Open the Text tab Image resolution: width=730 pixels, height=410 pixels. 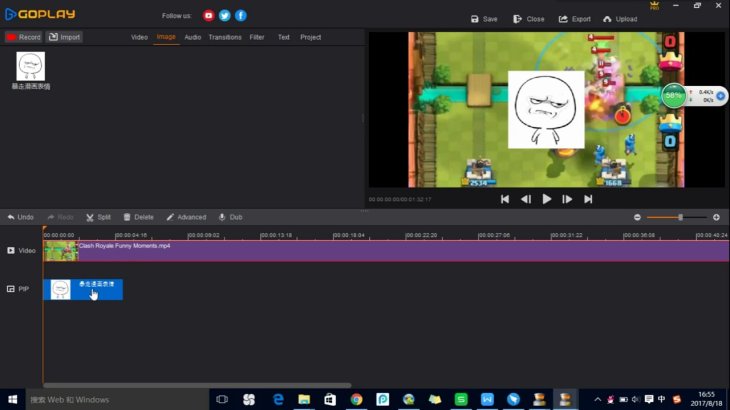pos(284,37)
